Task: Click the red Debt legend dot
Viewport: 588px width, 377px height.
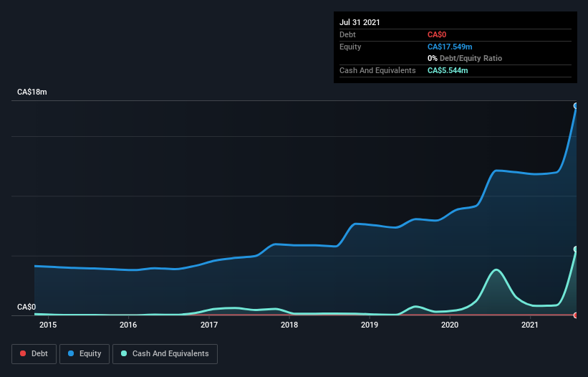Action: [x=23, y=353]
